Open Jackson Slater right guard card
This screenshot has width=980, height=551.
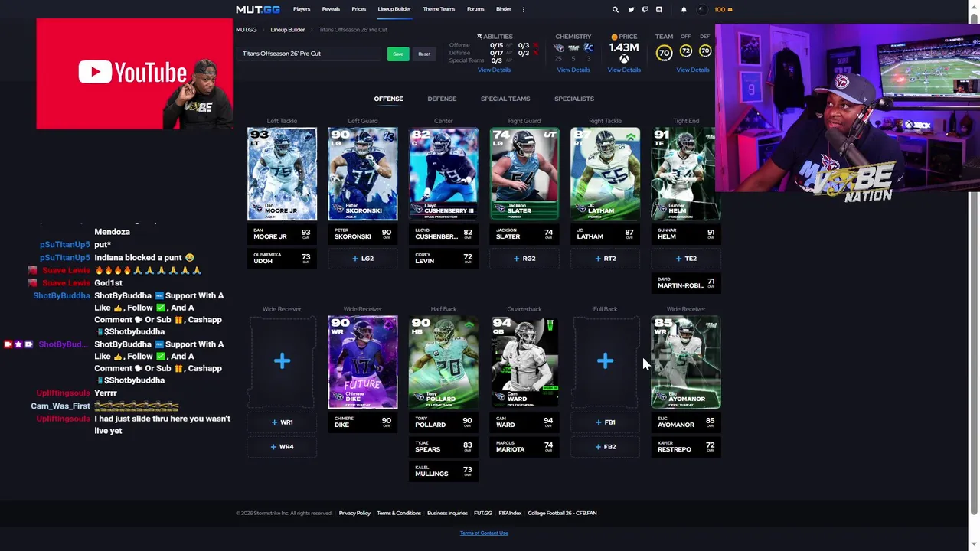click(524, 174)
